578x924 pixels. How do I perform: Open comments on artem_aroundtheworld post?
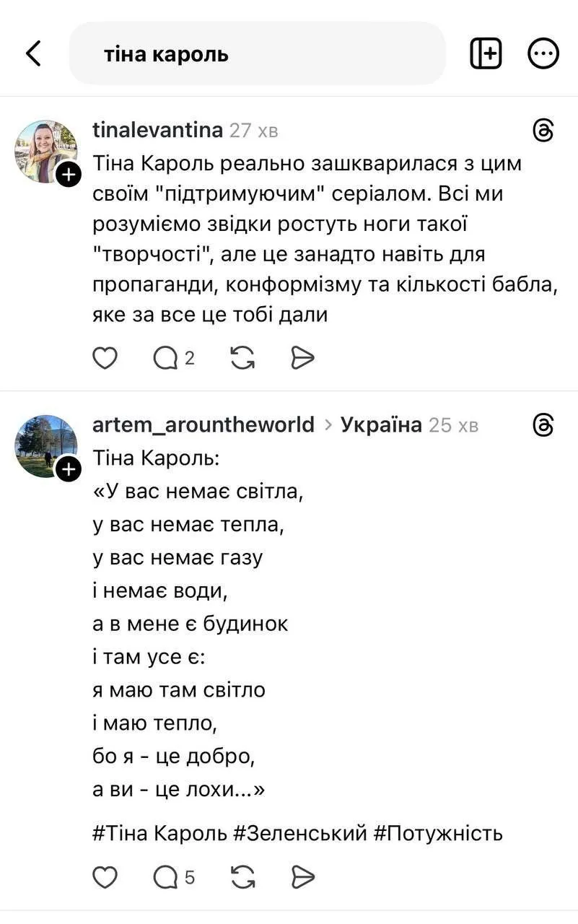(x=166, y=877)
